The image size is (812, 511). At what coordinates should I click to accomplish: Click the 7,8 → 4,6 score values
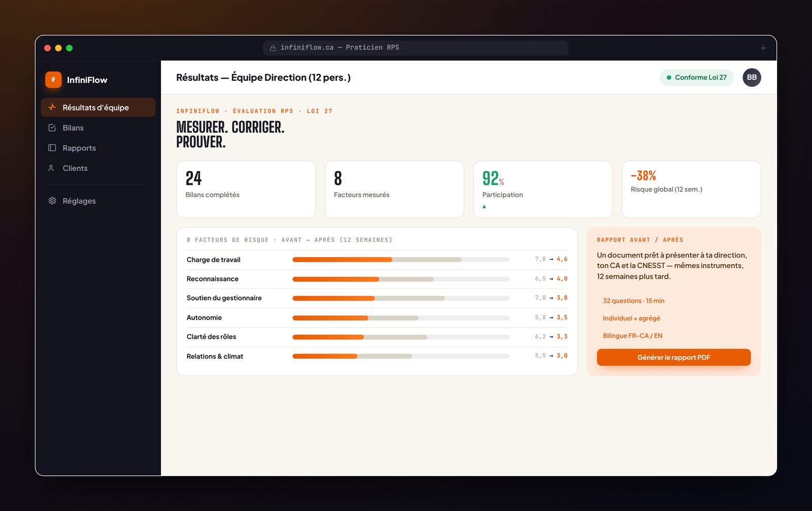[x=551, y=259]
